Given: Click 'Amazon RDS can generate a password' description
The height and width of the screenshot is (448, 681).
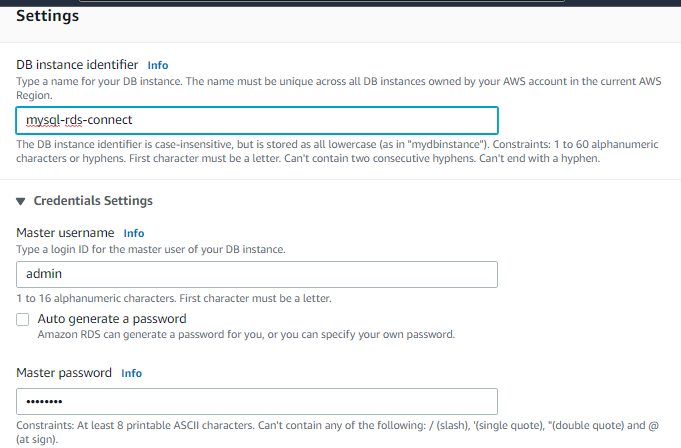Looking at the screenshot, I should [246, 335].
